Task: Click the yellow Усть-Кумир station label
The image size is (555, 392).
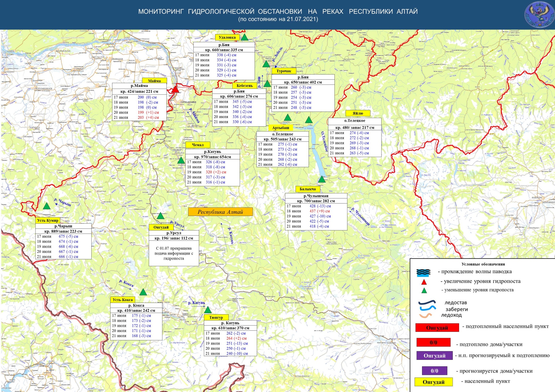Action: 48,220
